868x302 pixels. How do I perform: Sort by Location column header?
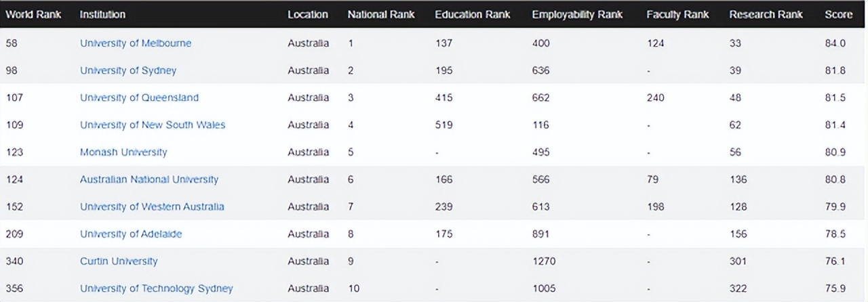coord(307,14)
